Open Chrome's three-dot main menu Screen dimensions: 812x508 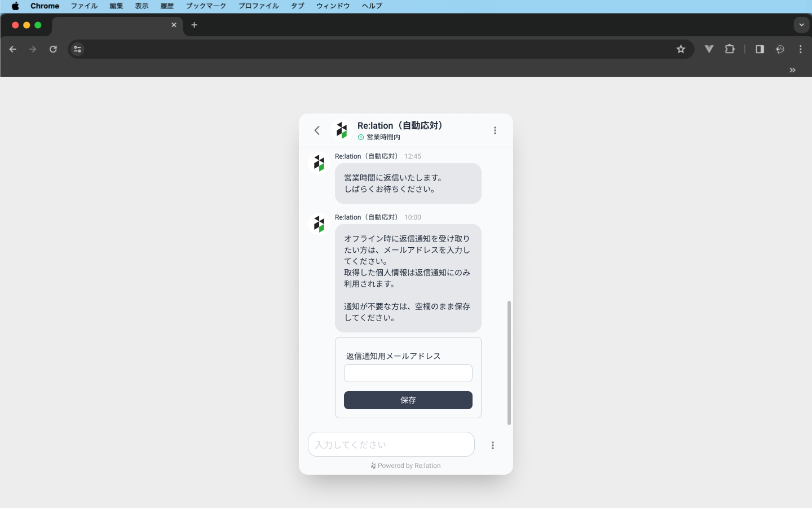coord(801,49)
